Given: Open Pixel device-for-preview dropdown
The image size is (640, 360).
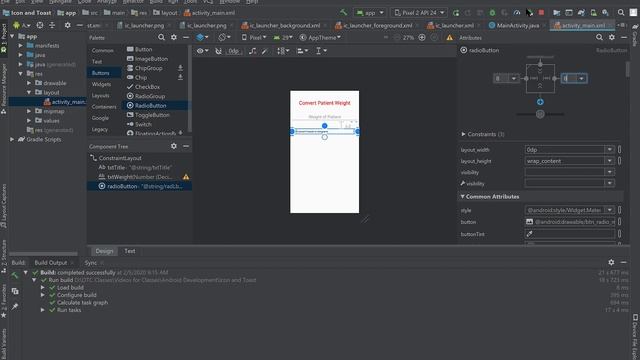Looking at the screenshot, I should (x=254, y=38).
